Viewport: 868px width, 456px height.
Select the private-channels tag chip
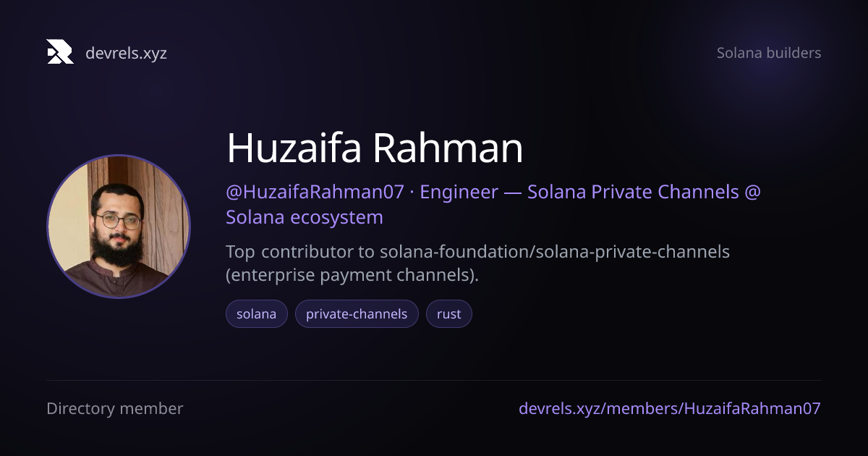pyautogui.click(x=357, y=314)
